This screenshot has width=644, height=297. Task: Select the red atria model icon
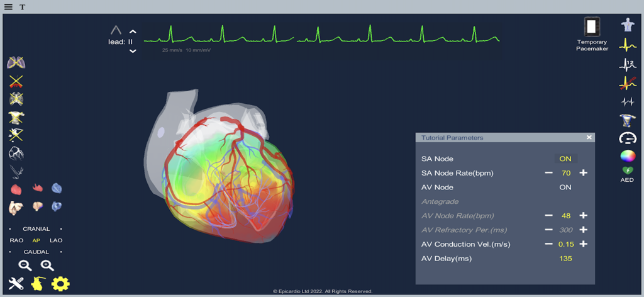tap(37, 188)
